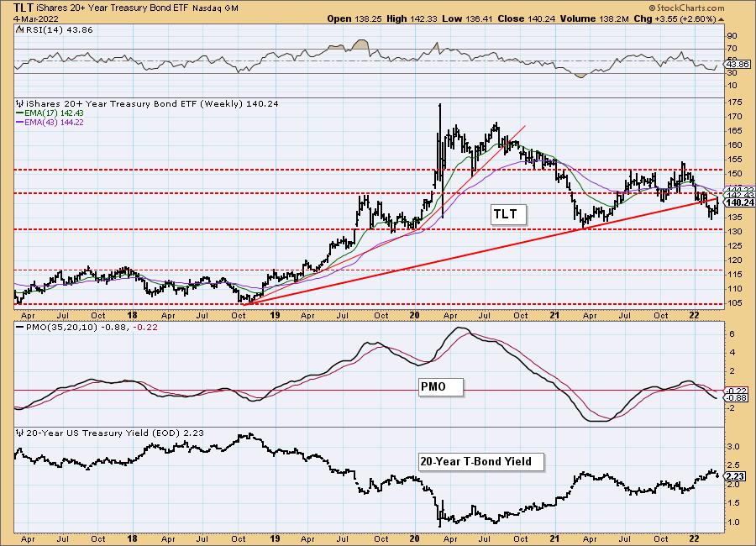This screenshot has width=756, height=546.
Task: Click the Low 136.41 value
Action: click(467, 18)
